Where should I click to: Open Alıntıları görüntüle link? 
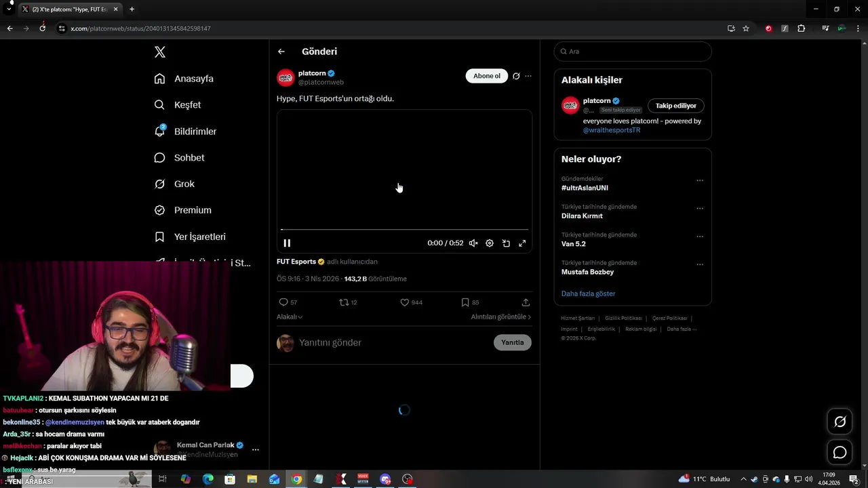[501, 317]
